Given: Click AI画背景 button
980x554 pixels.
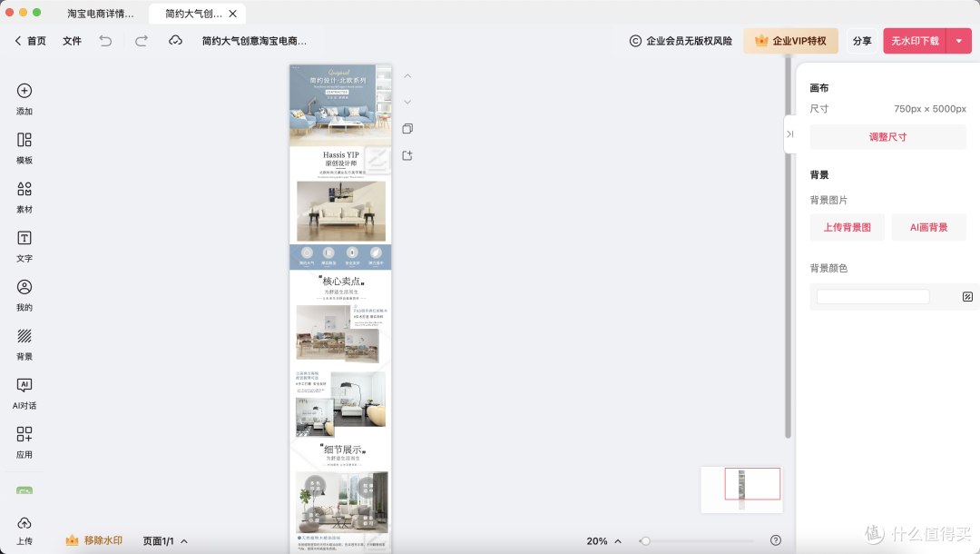Looking at the screenshot, I should (x=928, y=227).
